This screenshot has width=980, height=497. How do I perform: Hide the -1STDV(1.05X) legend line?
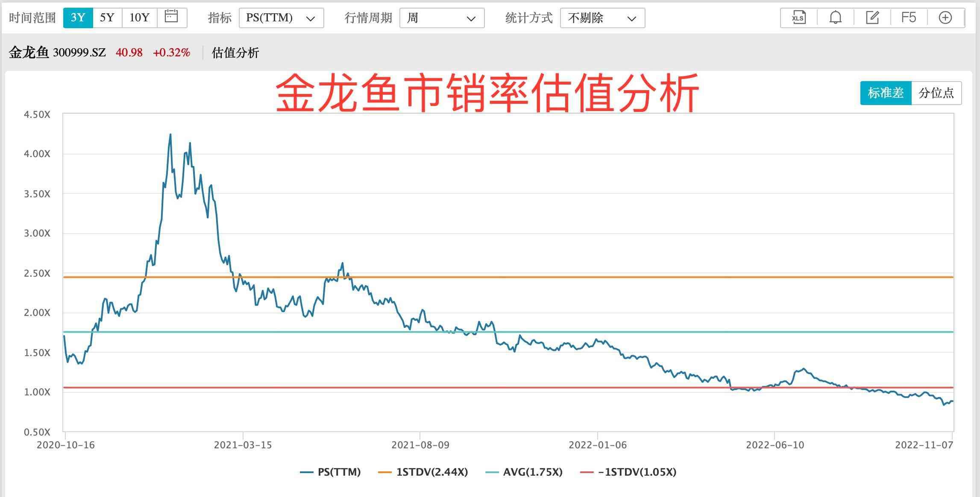(x=629, y=472)
